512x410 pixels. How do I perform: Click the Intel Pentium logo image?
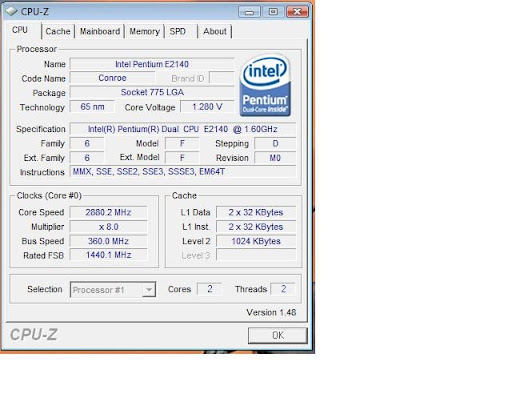(x=265, y=85)
